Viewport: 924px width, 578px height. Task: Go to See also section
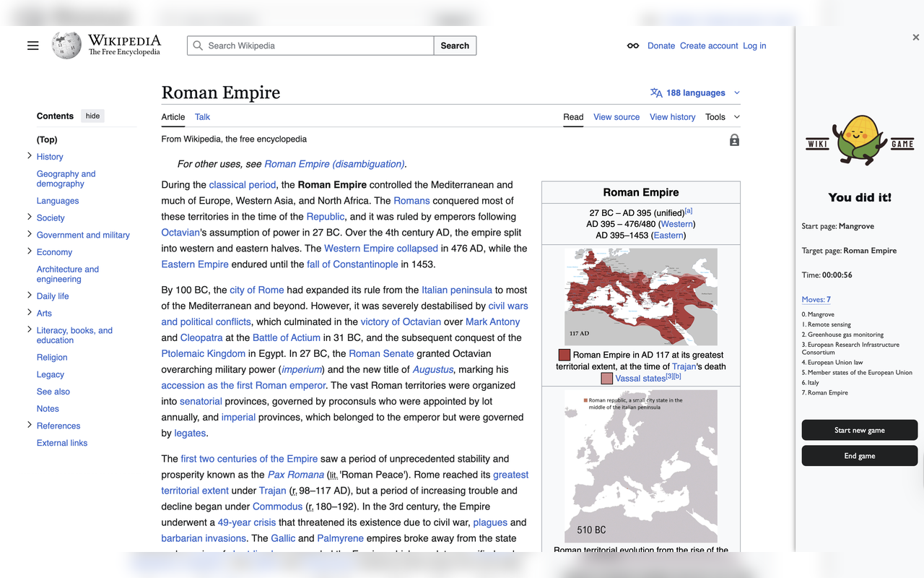pyautogui.click(x=53, y=392)
